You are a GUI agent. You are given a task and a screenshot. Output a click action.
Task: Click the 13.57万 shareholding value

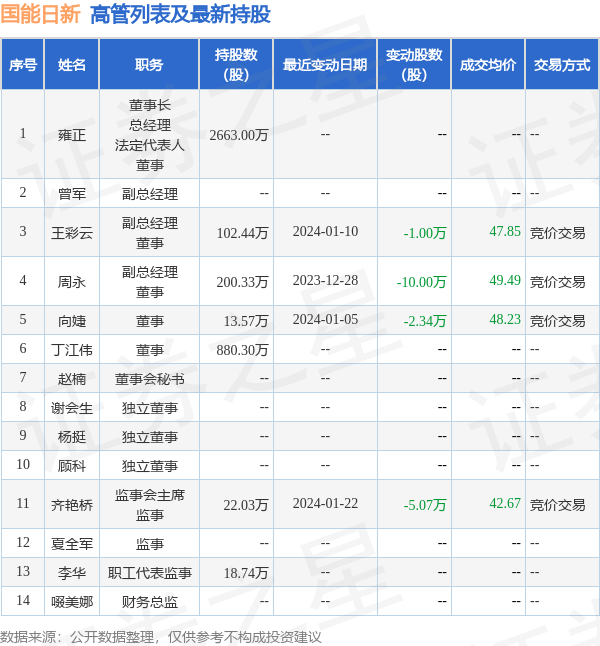[246, 321]
